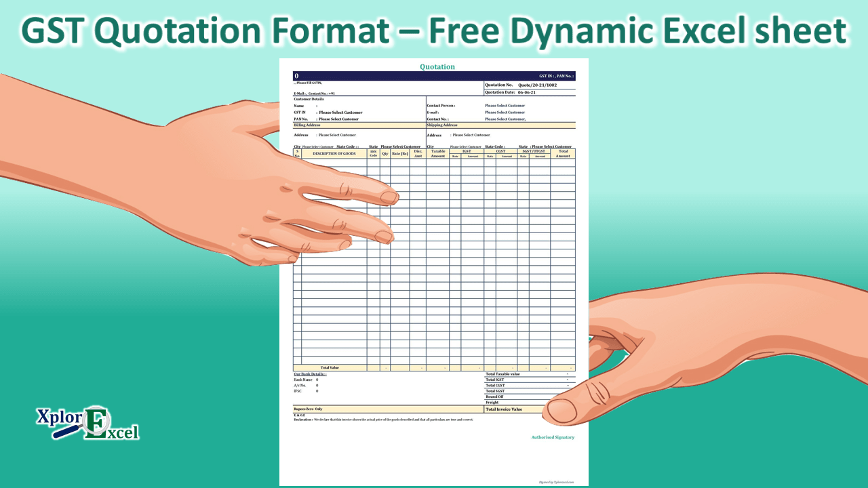The width and height of the screenshot is (868, 488).
Task: Click the 'Total Taxable value' summary row
Action: click(x=529, y=373)
